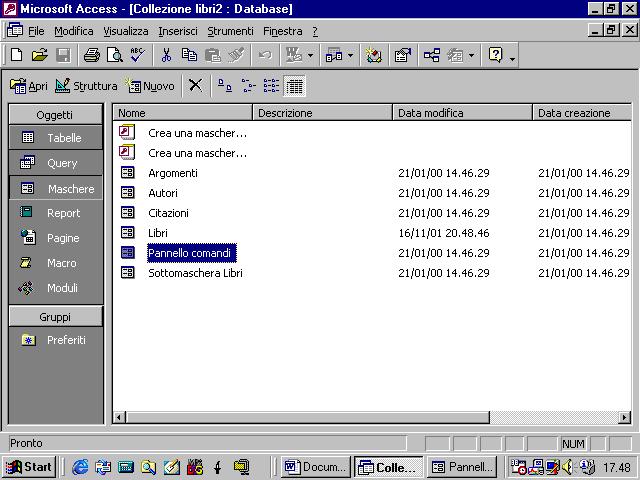Switch to Details view

[x=294, y=85]
